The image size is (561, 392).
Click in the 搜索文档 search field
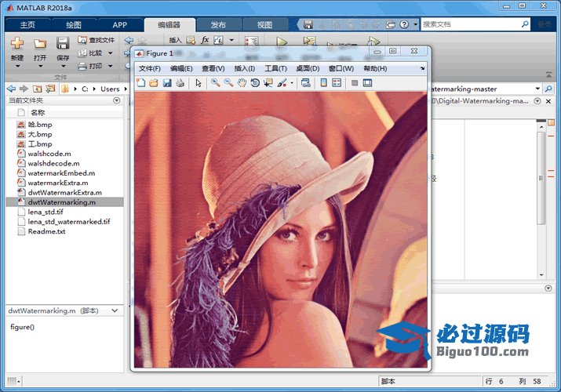pyautogui.click(x=471, y=24)
